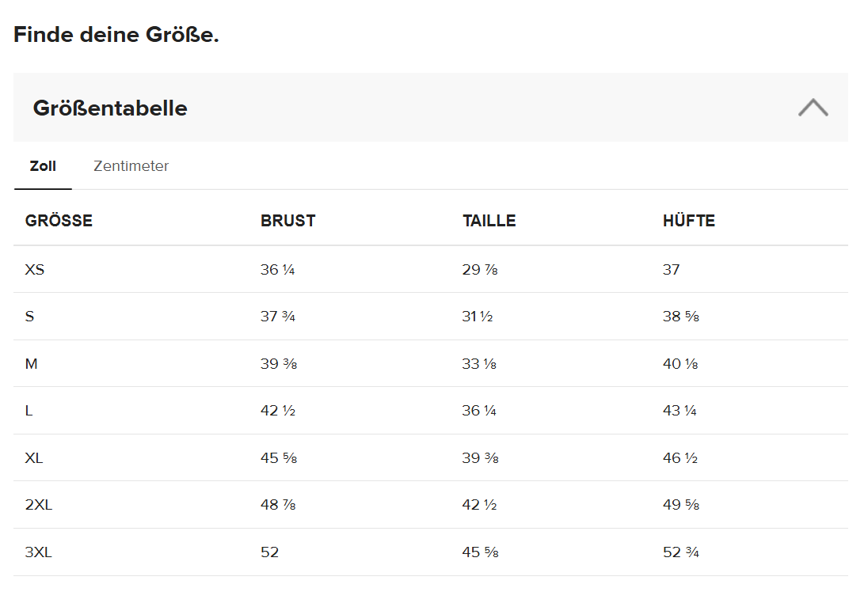Switch to the Zentimeter tab
The image size is (868, 607).
(131, 166)
